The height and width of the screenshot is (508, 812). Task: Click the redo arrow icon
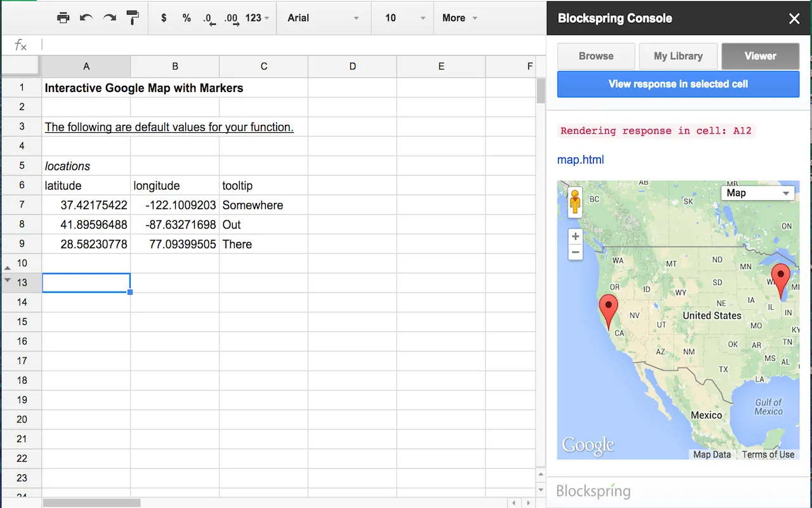click(110, 18)
